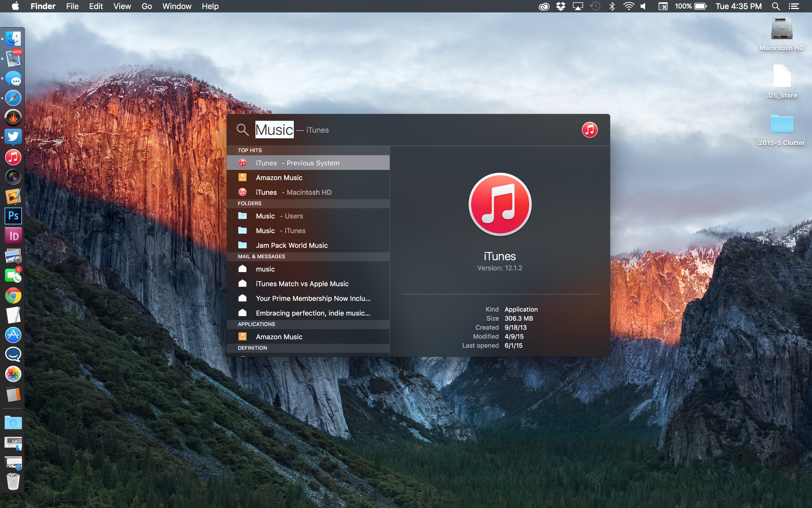The width and height of the screenshot is (812, 508).
Task: Open InDesign Id icon in dock
Action: click(14, 236)
